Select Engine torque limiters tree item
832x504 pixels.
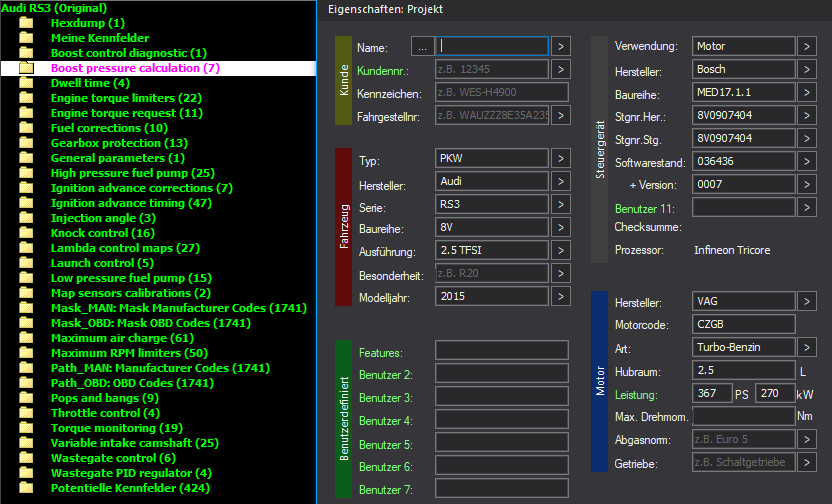126,98
